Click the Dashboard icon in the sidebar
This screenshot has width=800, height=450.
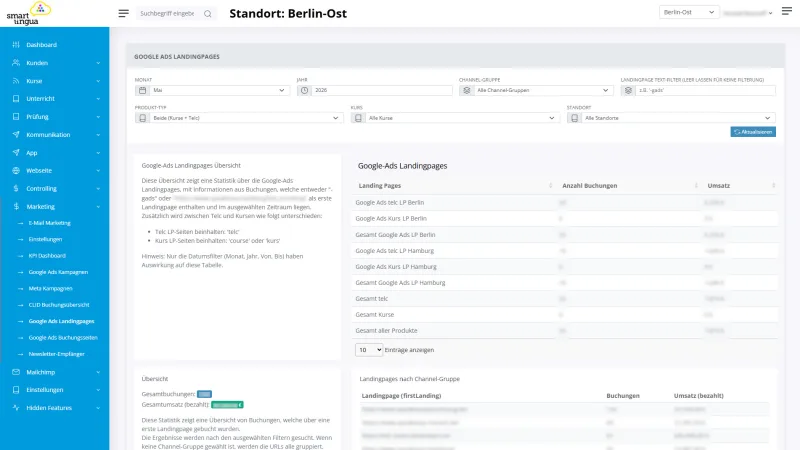tap(16, 45)
